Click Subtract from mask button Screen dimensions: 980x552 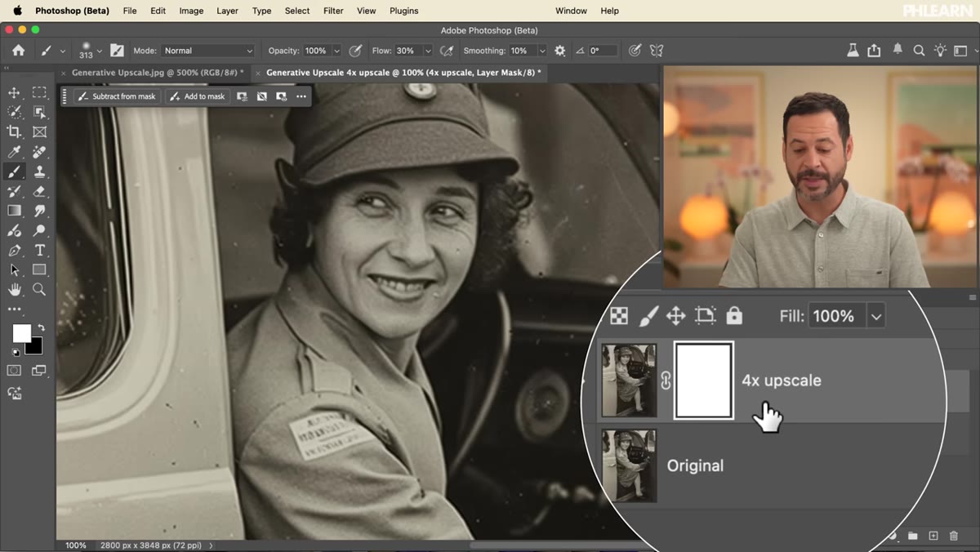point(116,96)
